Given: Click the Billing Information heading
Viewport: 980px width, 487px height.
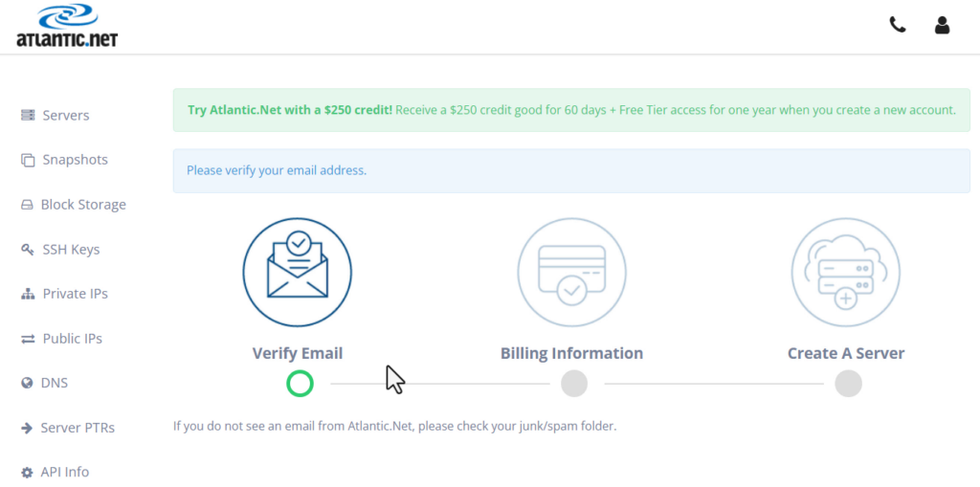Looking at the screenshot, I should click(x=572, y=354).
